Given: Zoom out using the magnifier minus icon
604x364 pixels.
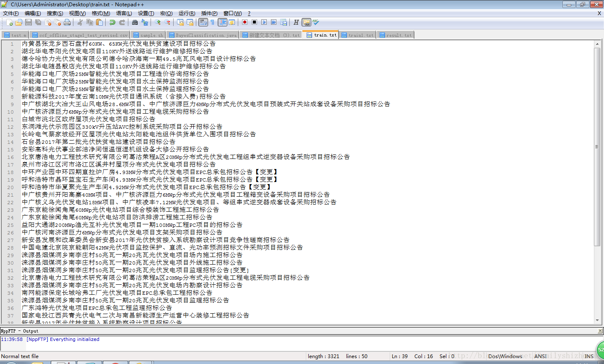Looking at the screenshot, I should point(167,22).
